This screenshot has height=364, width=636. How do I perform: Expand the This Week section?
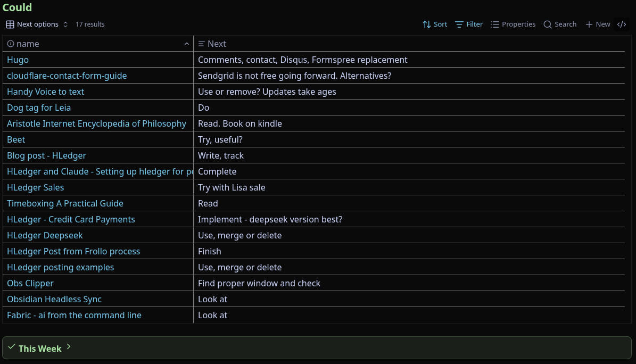(69, 346)
